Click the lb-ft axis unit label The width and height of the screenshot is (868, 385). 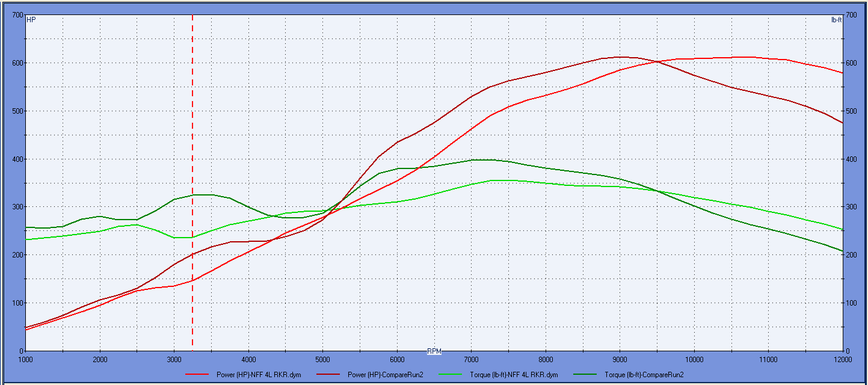tap(836, 20)
